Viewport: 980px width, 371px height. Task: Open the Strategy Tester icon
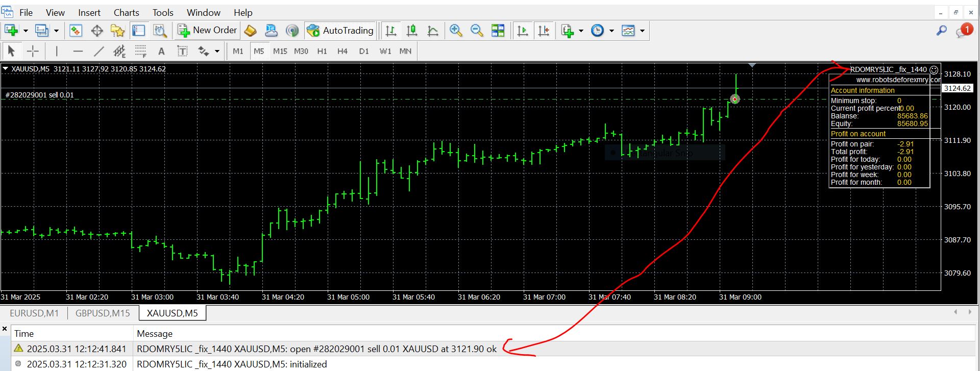pos(160,31)
